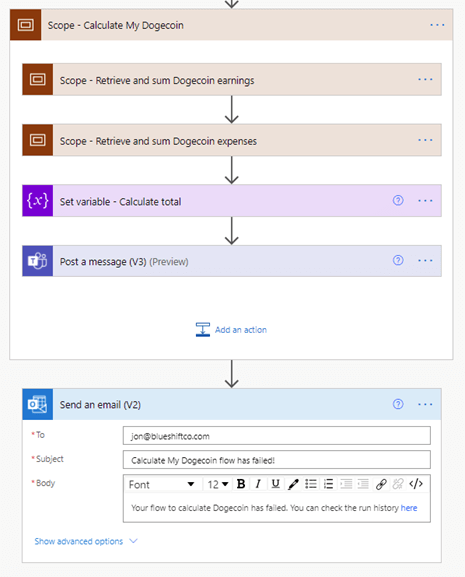
Task: Insert a bulleted list in body
Action: (311, 484)
